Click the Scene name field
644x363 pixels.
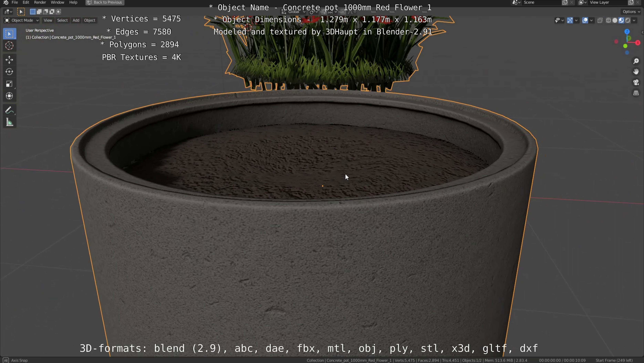(x=541, y=3)
